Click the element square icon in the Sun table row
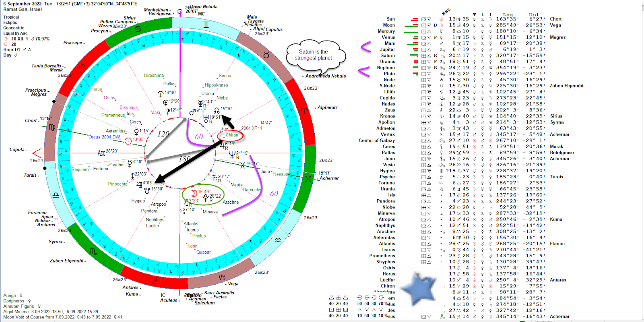Screen dimensions: 644x322 click(x=423, y=19)
